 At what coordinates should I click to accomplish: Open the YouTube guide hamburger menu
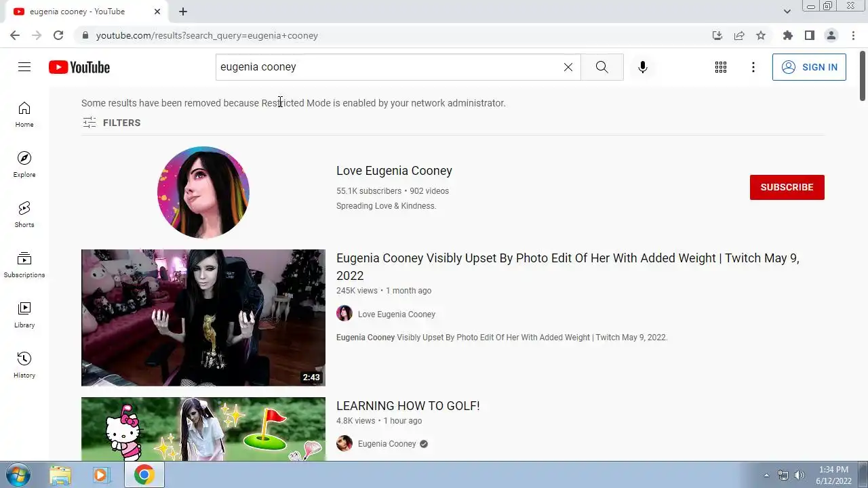click(24, 67)
